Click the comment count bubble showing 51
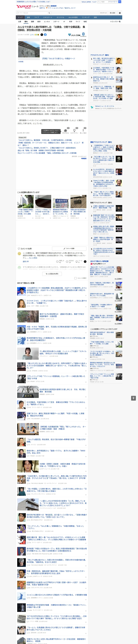The height and width of the screenshot is (644, 138). 32,35
